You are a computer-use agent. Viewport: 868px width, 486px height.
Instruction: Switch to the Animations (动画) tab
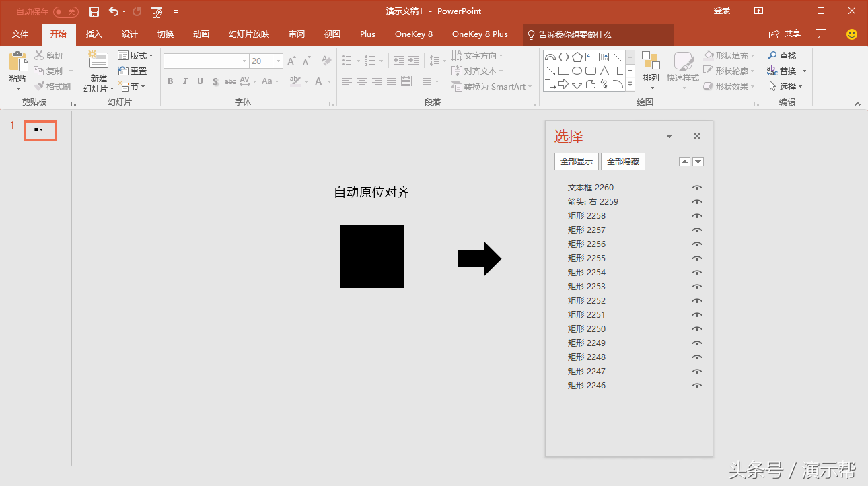pyautogui.click(x=201, y=34)
